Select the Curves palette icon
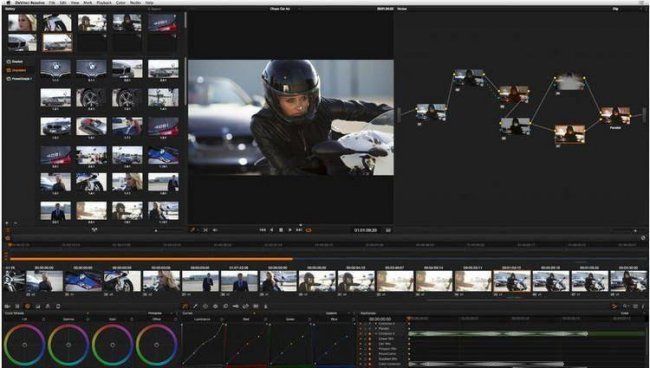 point(185,306)
